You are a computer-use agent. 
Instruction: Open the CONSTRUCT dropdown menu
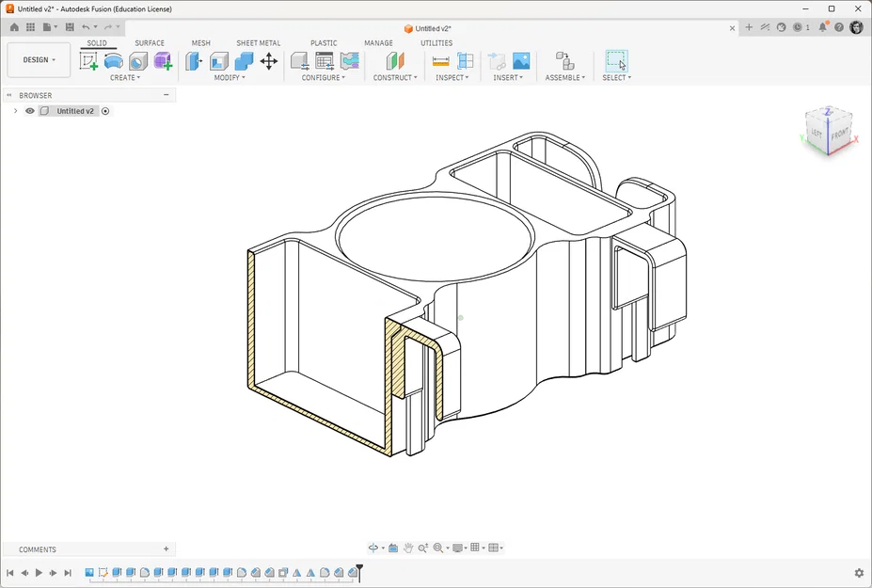[395, 78]
